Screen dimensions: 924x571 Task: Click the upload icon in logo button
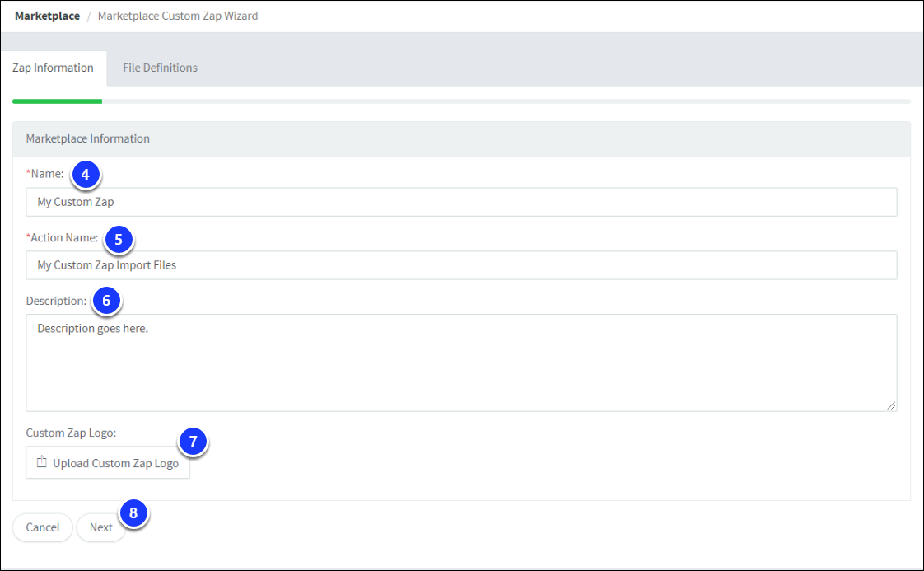(x=42, y=462)
